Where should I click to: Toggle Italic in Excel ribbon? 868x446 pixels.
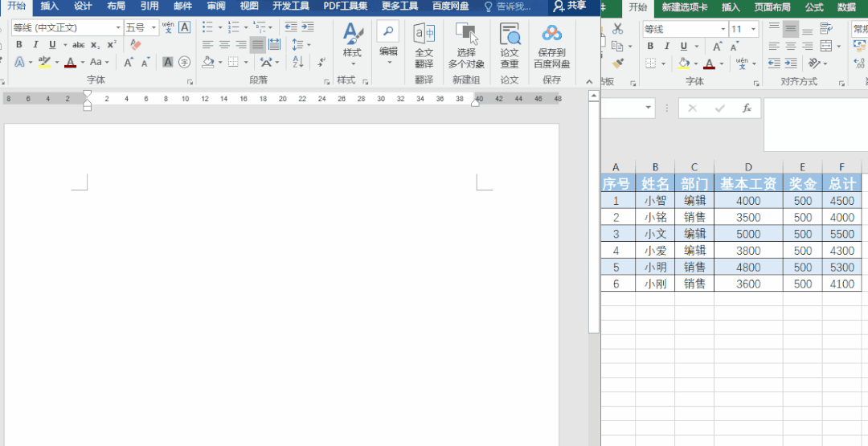tap(667, 47)
